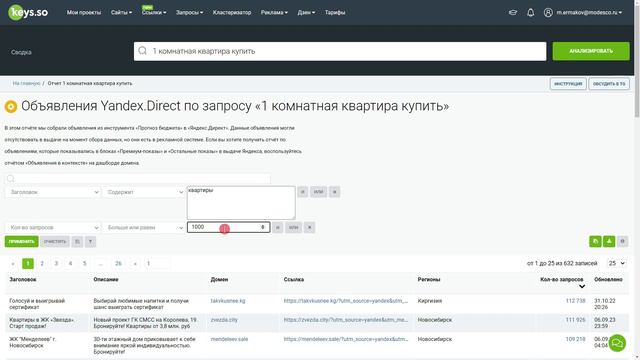Open the Заголовок field selector dropdown
The height and width of the screenshot is (360, 640).
pos(53,192)
